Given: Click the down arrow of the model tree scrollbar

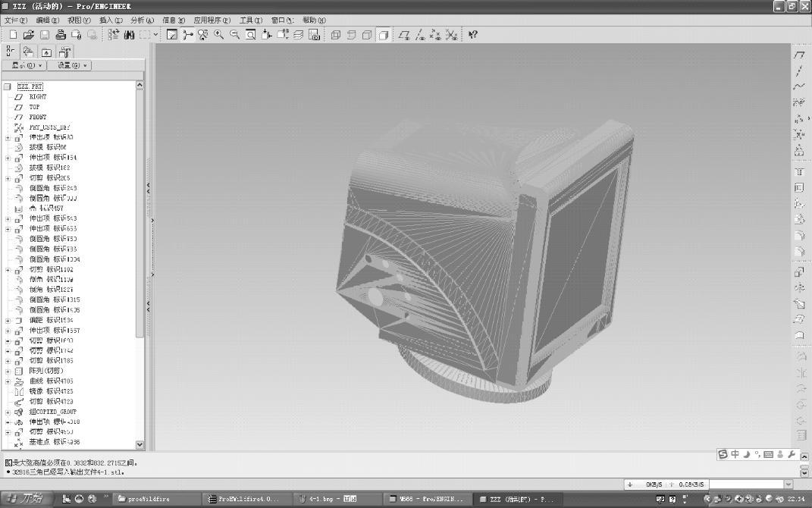Looking at the screenshot, I should click(140, 445).
